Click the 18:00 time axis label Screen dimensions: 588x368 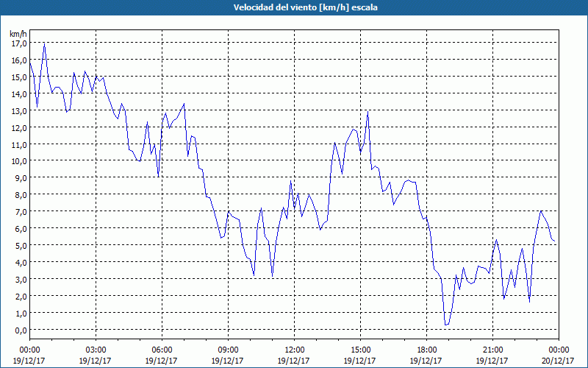426,350
